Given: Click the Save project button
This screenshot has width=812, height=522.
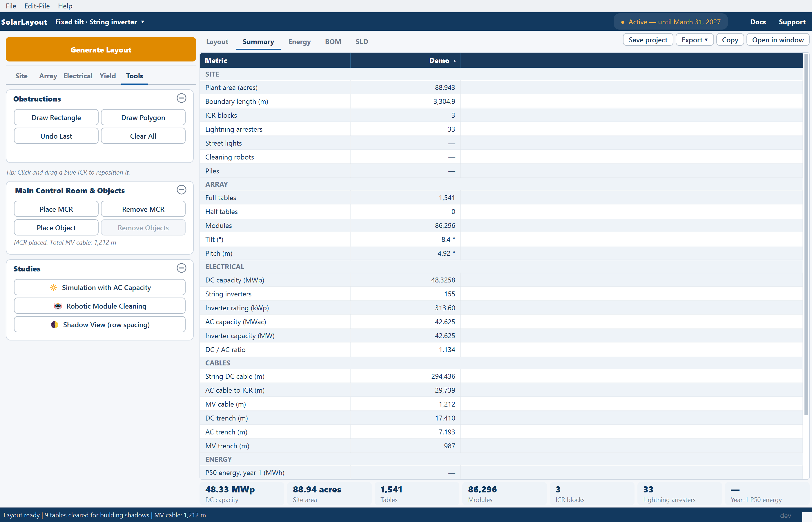Looking at the screenshot, I should (648, 40).
